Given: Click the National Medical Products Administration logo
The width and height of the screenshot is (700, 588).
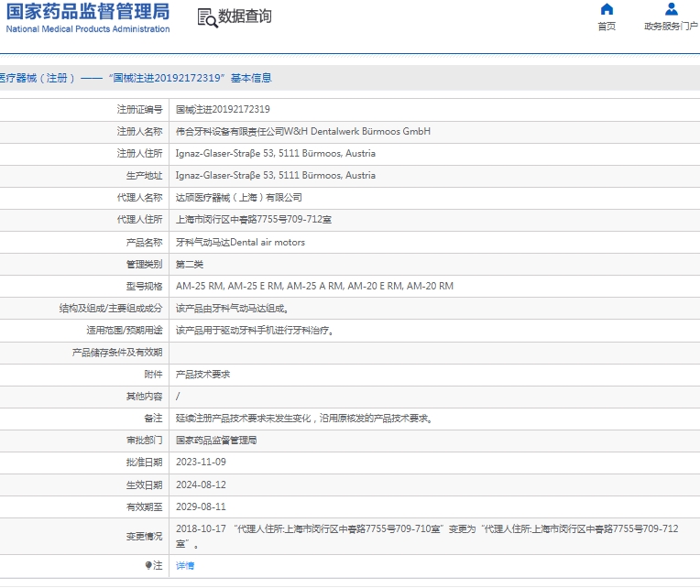Looking at the screenshot, I should (88, 17).
